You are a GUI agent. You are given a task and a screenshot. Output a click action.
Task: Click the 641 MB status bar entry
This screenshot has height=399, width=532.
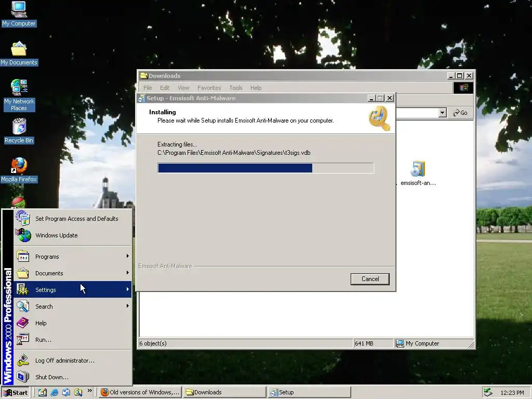[x=364, y=343]
